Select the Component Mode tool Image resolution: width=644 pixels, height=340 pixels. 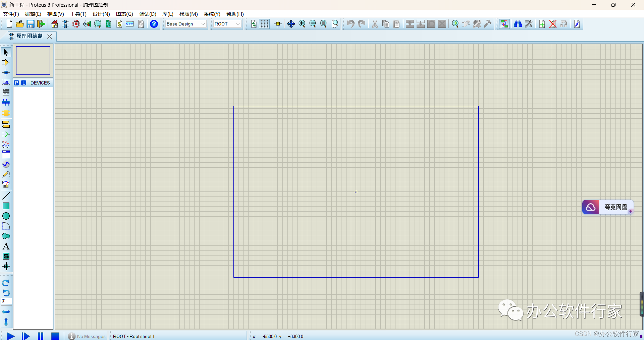[x=6, y=62]
